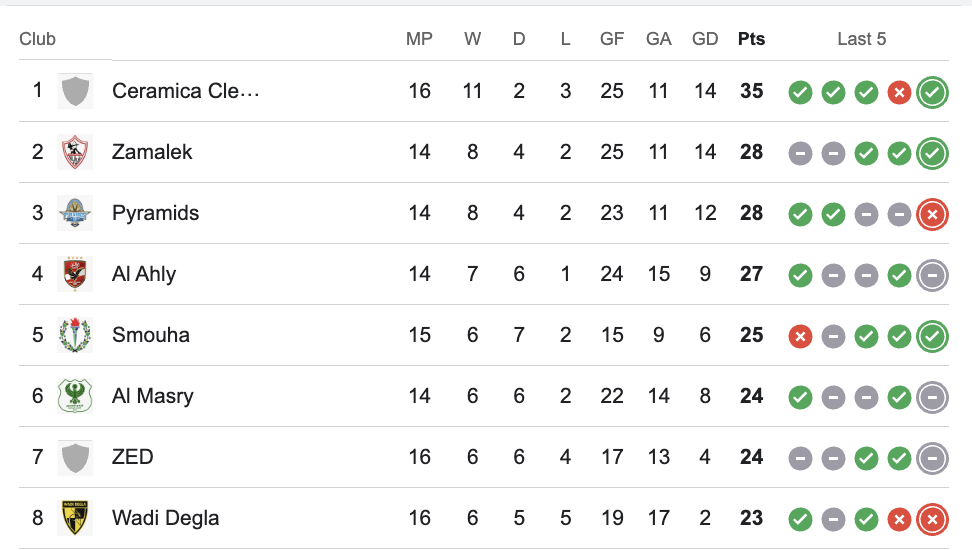The width and height of the screenshot is (972, 550).
Task: Open the Ceramica Cleopatra team link
Action: point(185,91)
